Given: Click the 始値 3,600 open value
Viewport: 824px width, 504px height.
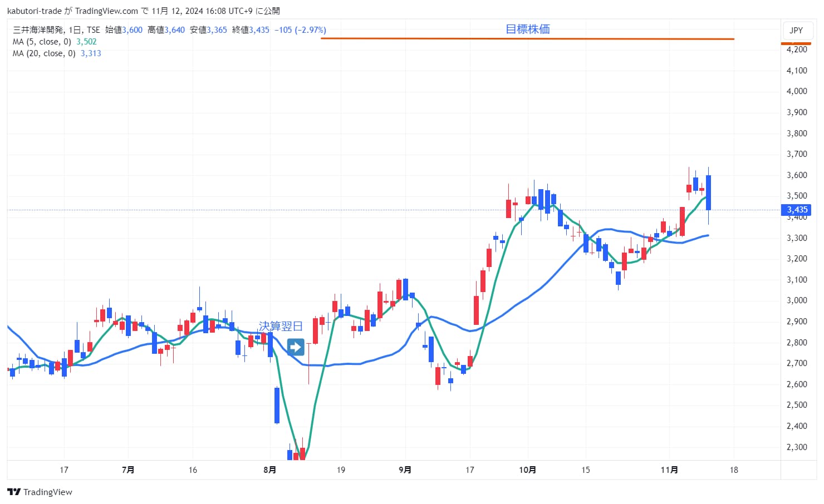Looking at the screenshot, I should [124, 30].
